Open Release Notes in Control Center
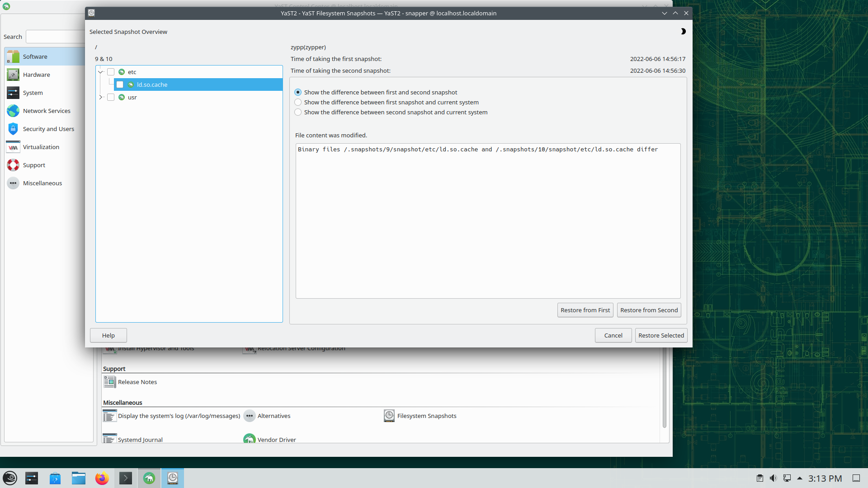The height and width of the screenshot is (488, 868). coord(130,382)
